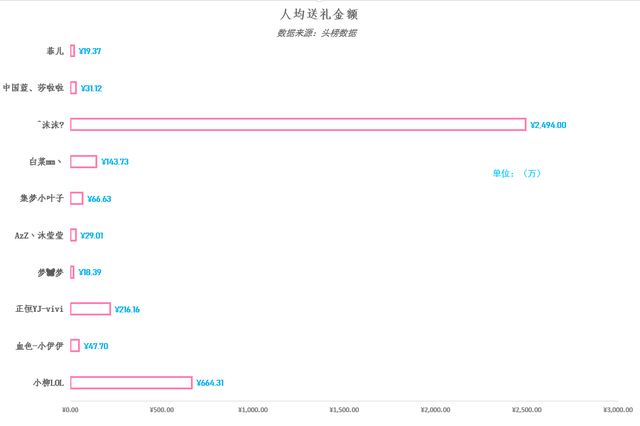Select the category label AzZ丶沐莹莹

(x=39, y=236)
